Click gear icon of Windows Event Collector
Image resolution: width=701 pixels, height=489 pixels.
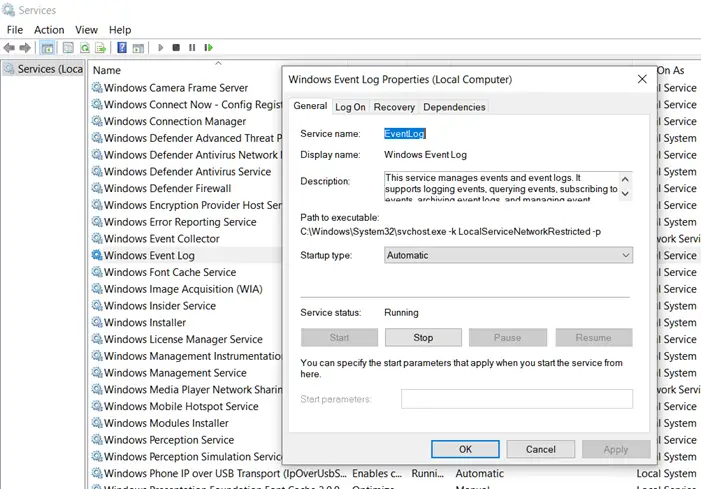[97, 239]
